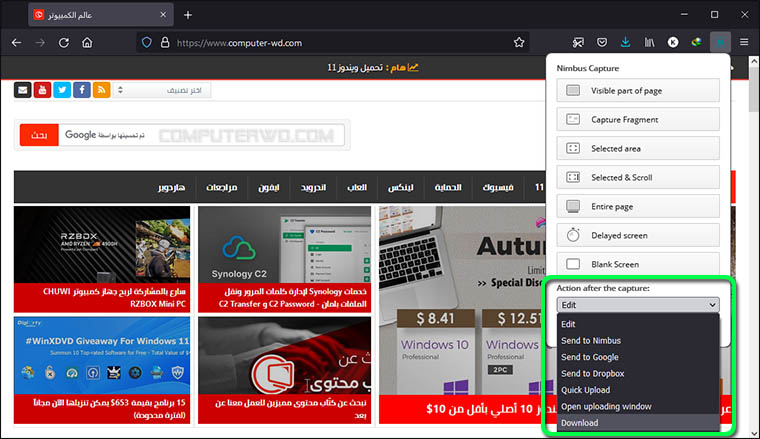Open the تحميل ويندوز 11 headline link
The height and width of the screenshot is (439, 760).
pos(355,68)
